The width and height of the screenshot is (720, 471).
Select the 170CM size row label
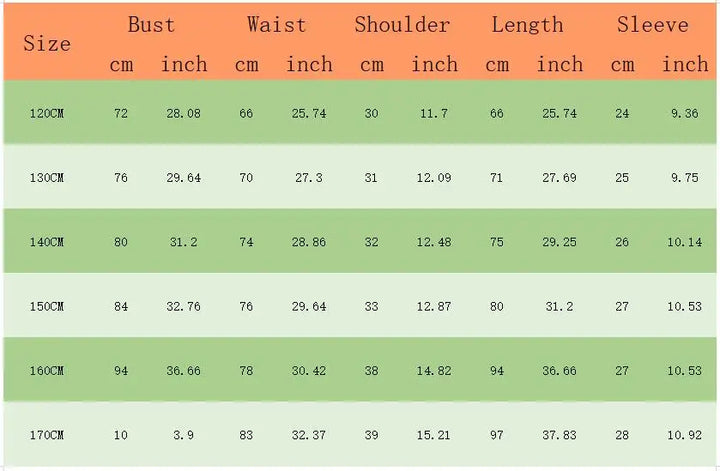47,436
